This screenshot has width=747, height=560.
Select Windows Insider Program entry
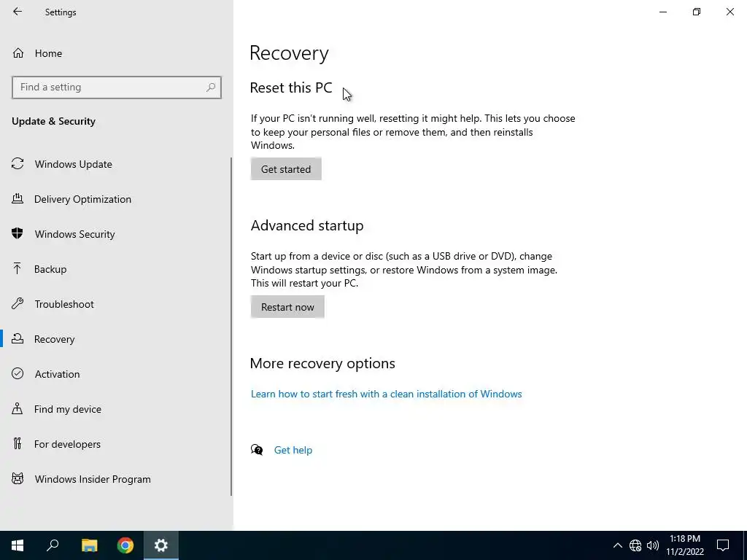tap(93, 479)
